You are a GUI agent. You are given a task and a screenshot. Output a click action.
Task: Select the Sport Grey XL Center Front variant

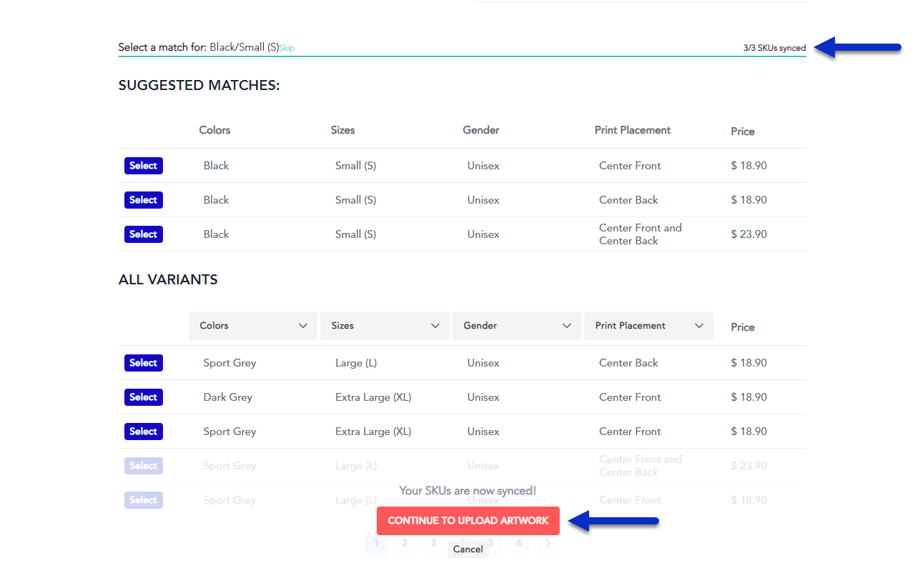(143, 431)
